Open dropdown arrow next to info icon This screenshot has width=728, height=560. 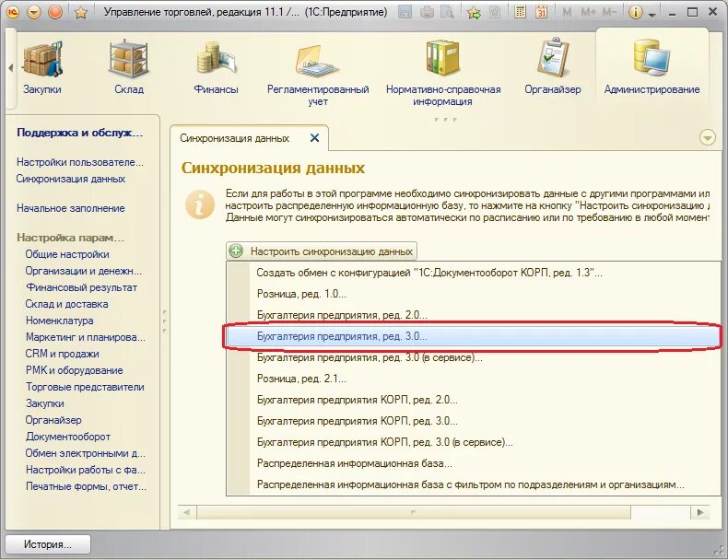pos(652,15)
